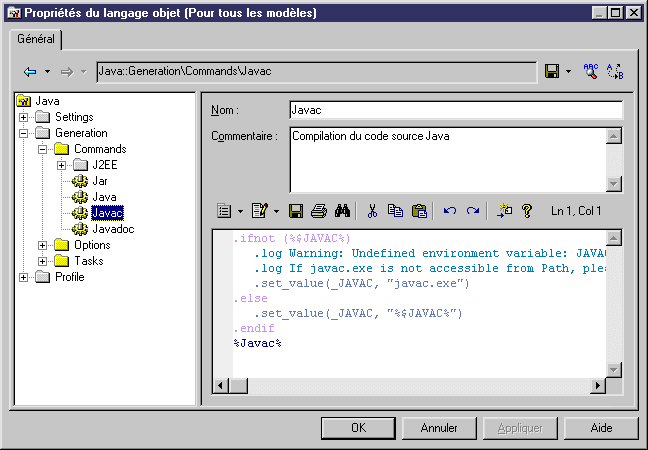Select the Settings tree item
The image size is (648, 450).
pos(74,117)
